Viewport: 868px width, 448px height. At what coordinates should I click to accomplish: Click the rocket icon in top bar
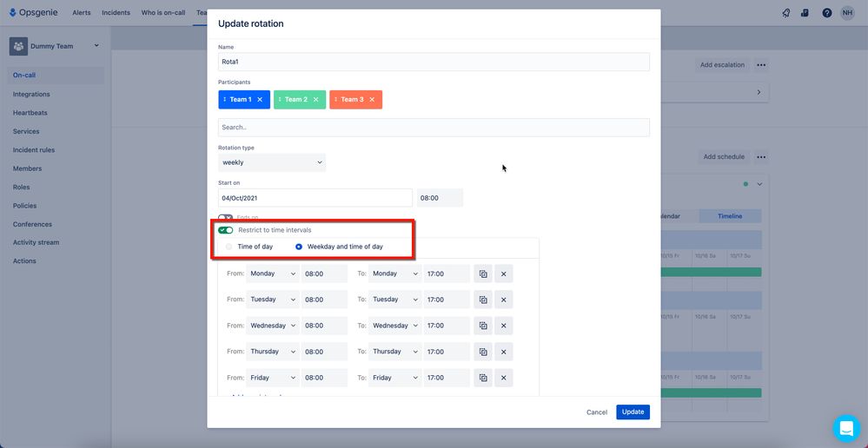[x=786, y=13]
